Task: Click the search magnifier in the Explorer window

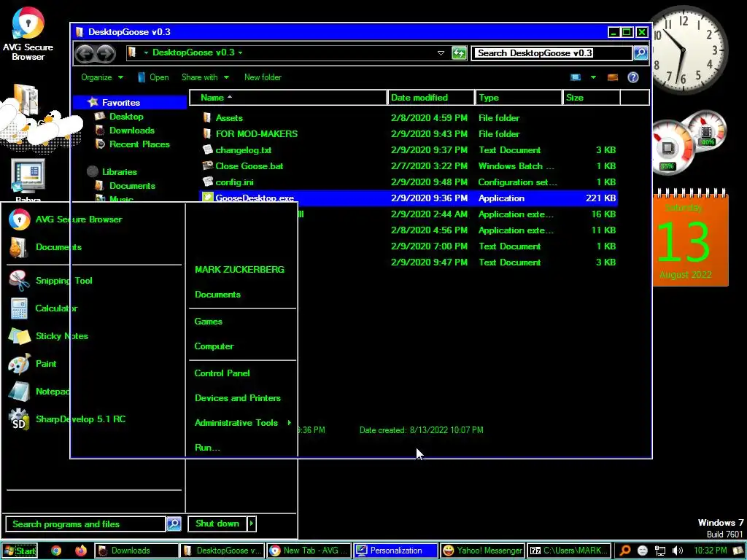Action: coord(640,52)
